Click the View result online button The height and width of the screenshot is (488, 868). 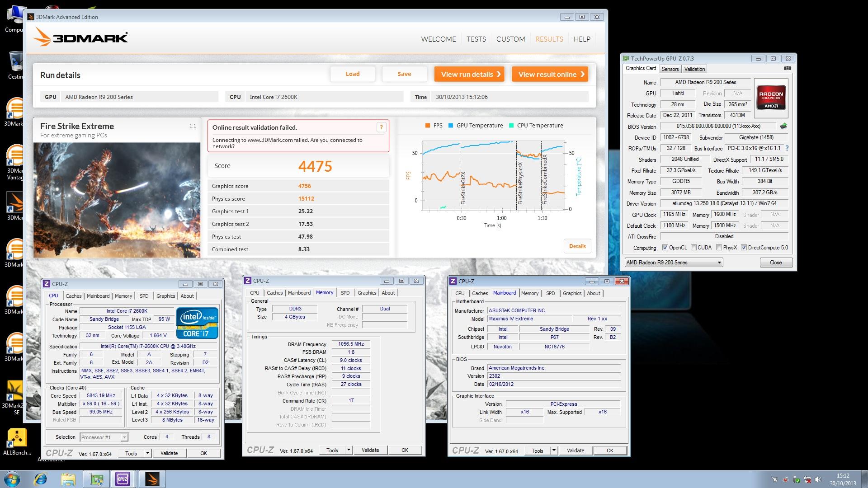pos(550,74)
